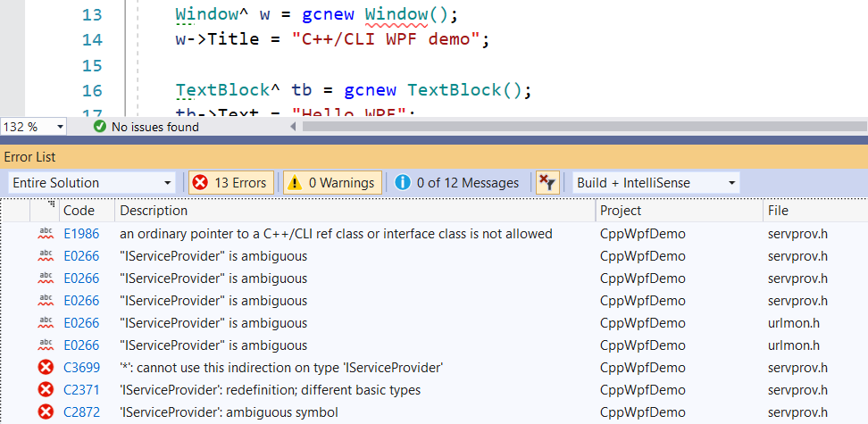Open the Entire Solution scope dropdown
This screenshot has height=424, width=868.
(x=92, y=183)
